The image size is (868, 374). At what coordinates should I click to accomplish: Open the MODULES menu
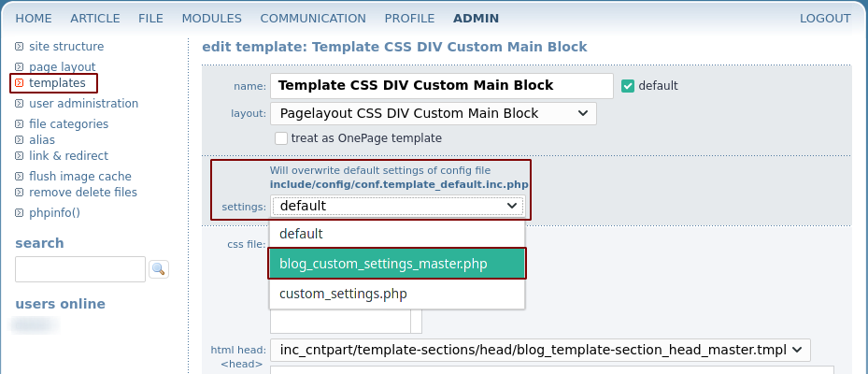[x=212, y=18]
